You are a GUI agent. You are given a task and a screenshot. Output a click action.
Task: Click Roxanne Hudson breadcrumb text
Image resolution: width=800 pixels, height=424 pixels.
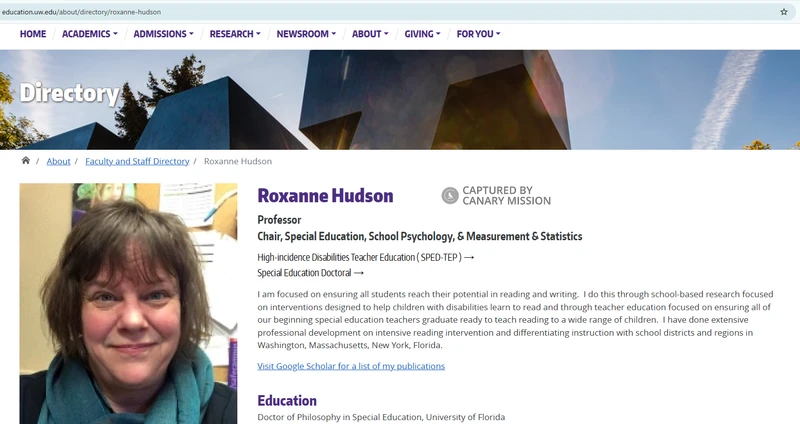tap(238, 161)
